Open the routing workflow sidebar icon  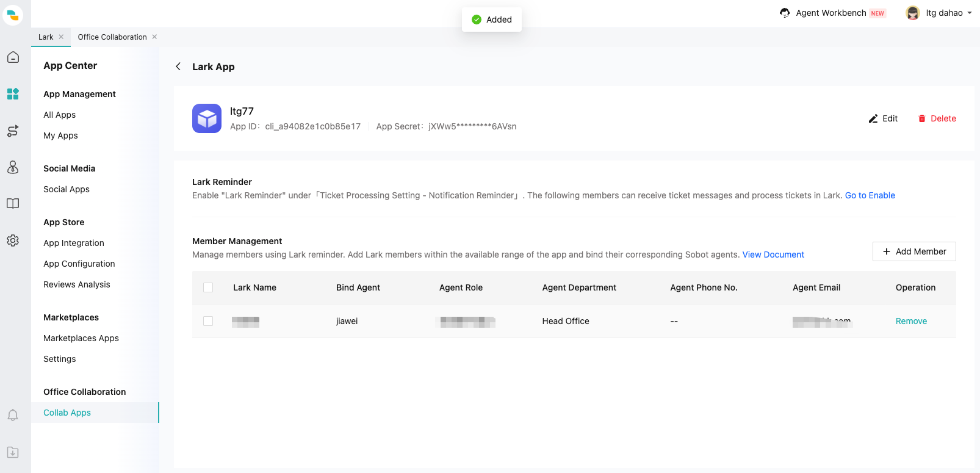[x=13, y=131]
